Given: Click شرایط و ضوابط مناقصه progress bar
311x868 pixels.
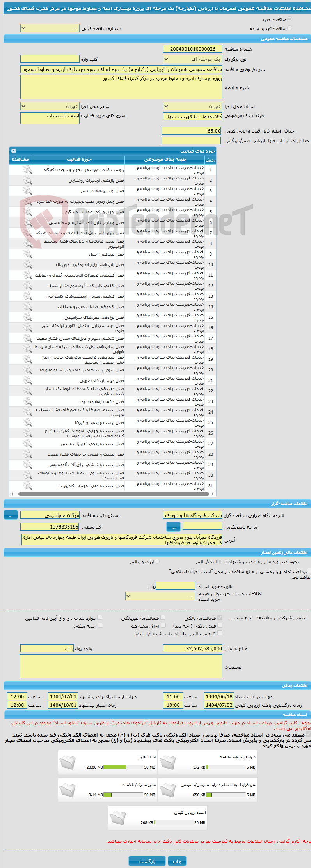Looking at the screenshot, I should (x=226, y=767).
